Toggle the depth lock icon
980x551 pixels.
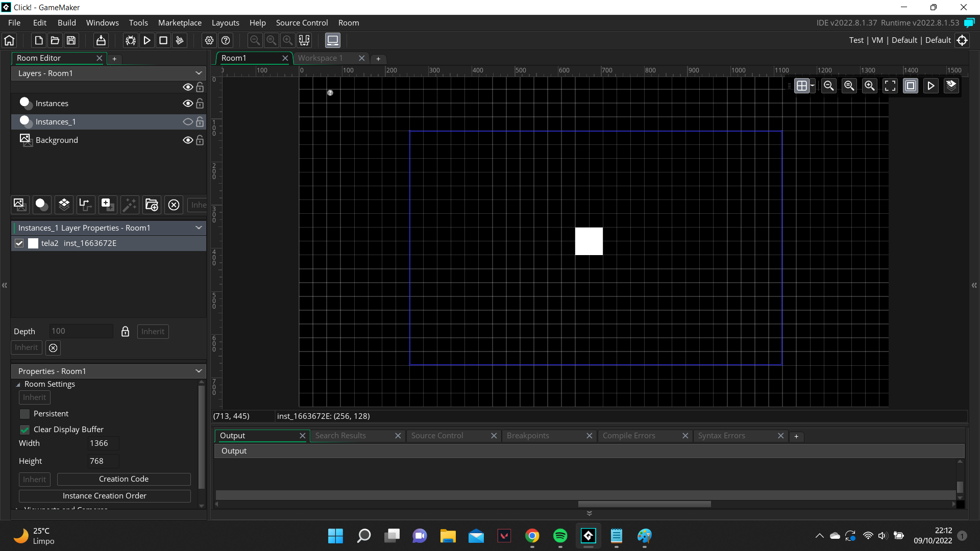[x=125, y=332]
